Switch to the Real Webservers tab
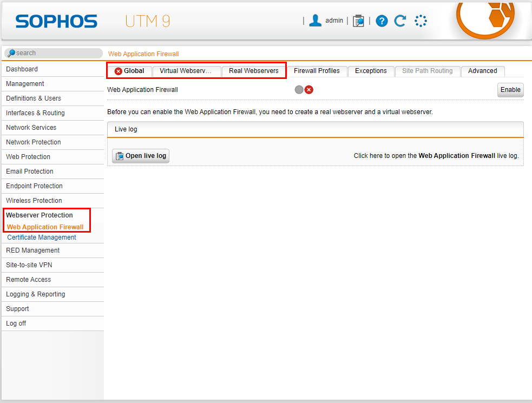The width and height of the screenshot is (532, 403). [254, 70]
